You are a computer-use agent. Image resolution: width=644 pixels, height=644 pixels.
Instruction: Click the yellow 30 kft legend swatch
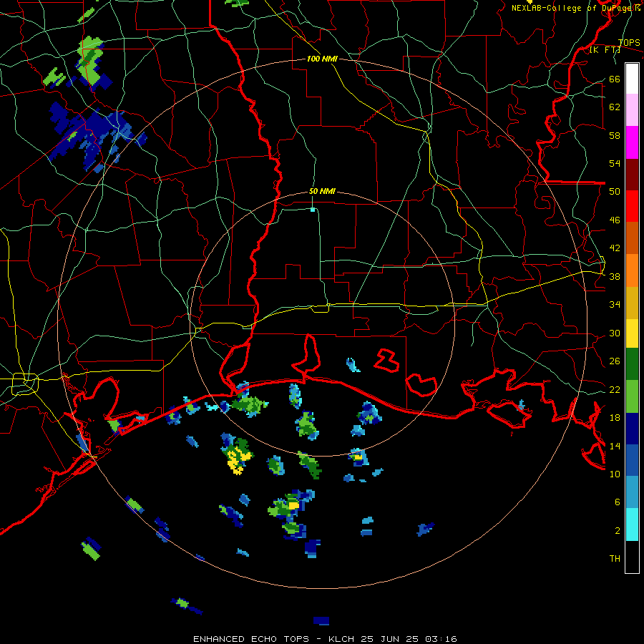(632, 333)
